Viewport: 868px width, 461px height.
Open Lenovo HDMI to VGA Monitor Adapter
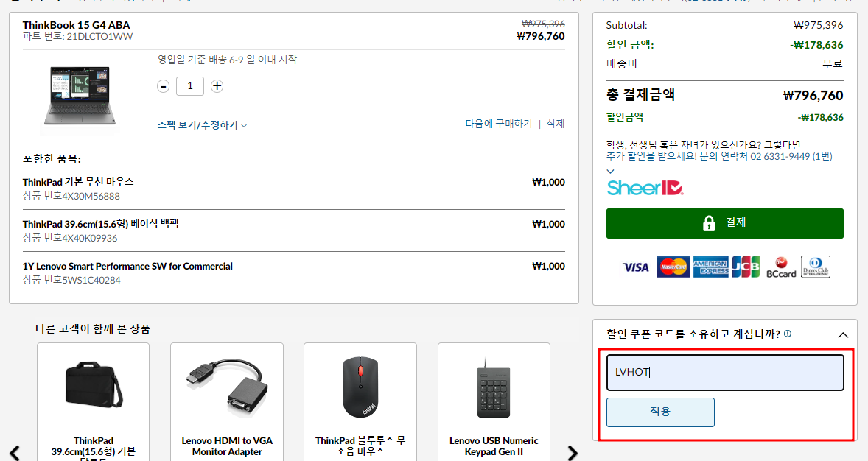point(227,402)
